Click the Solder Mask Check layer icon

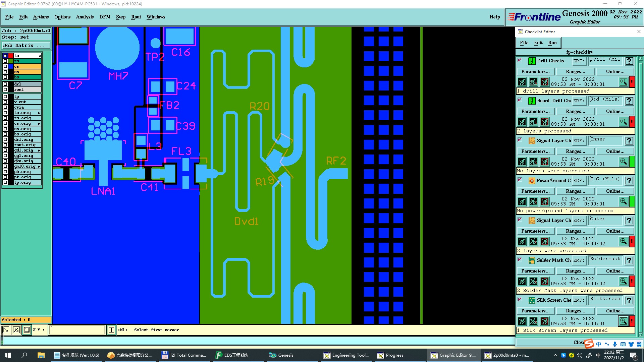[532, 260]
